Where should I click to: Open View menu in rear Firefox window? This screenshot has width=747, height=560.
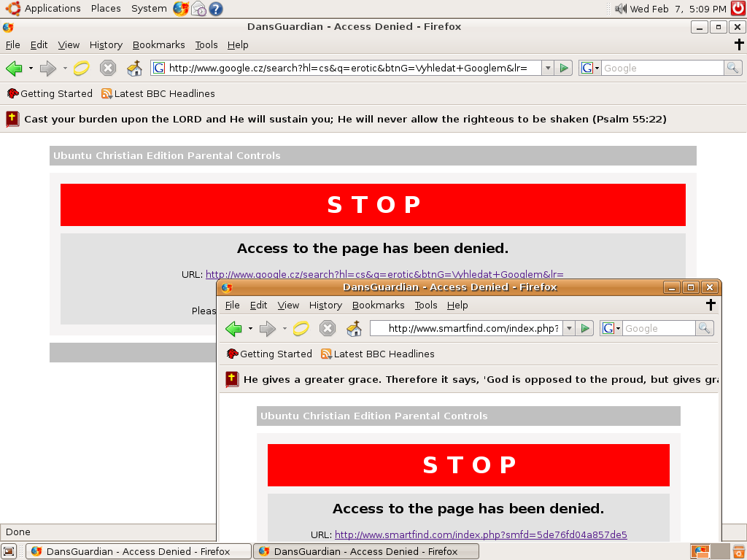(69, 44)
